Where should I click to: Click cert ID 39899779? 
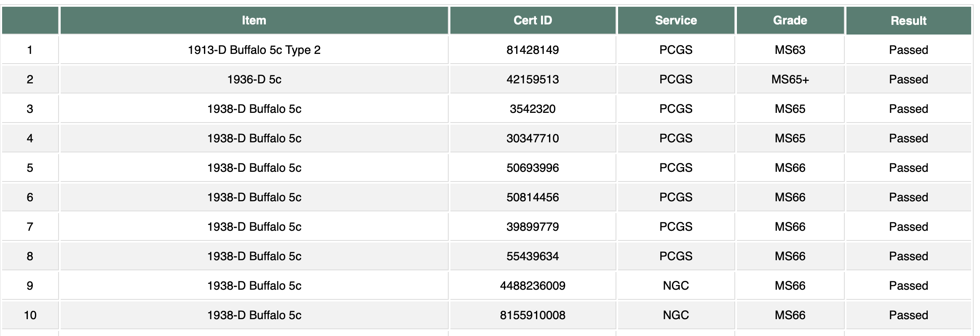point(533,227)
